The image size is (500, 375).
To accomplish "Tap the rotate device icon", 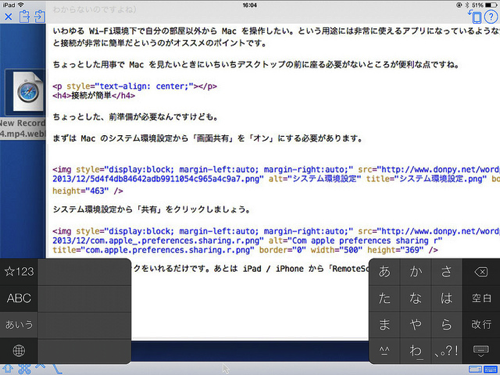I will pos(475,16).
